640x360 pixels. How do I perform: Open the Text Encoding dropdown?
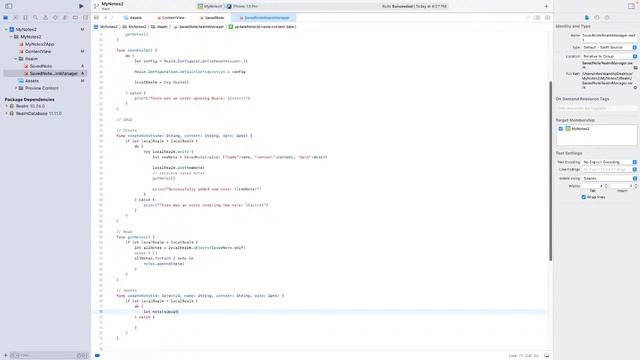tap(609, 162)
